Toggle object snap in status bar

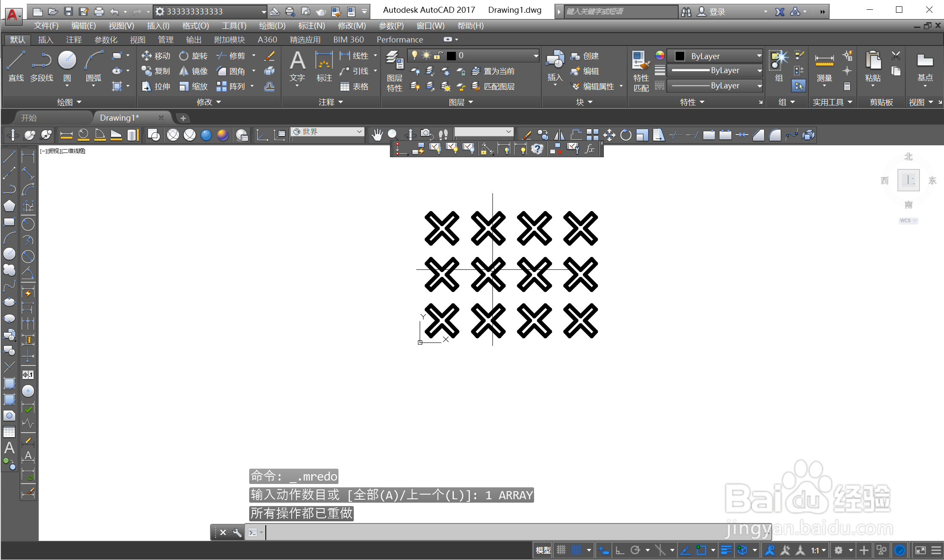tap(701, 550)
